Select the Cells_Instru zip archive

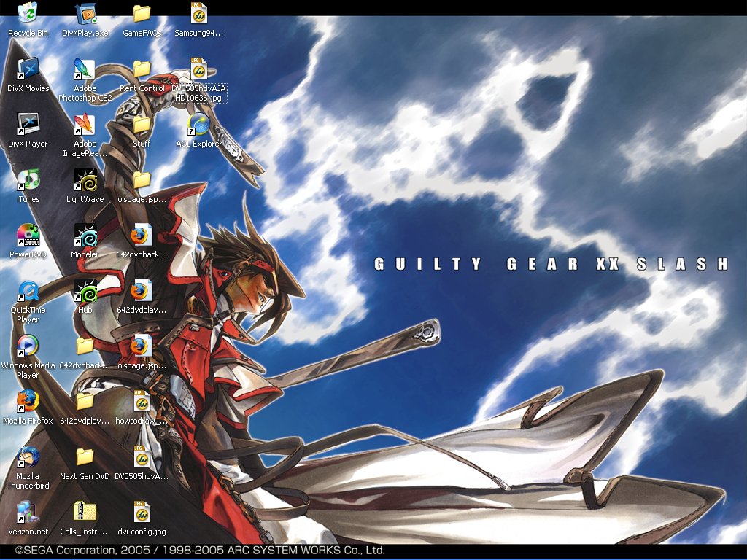pos(85,513)
